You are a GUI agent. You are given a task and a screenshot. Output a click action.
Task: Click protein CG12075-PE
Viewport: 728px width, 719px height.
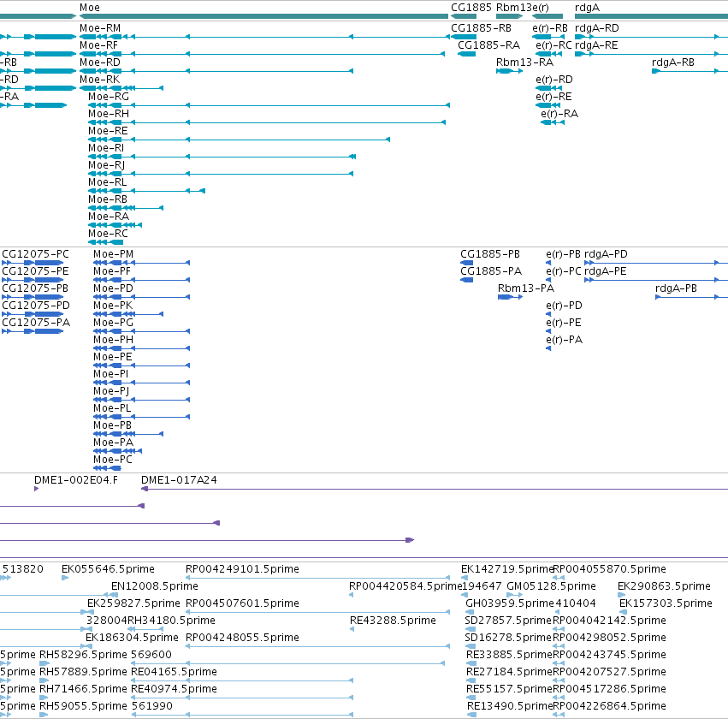tap(35, 271)
